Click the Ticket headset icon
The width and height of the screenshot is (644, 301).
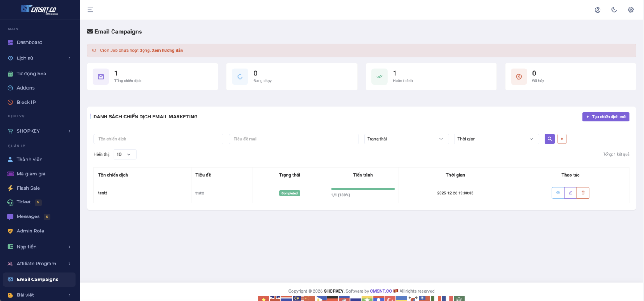10,202
